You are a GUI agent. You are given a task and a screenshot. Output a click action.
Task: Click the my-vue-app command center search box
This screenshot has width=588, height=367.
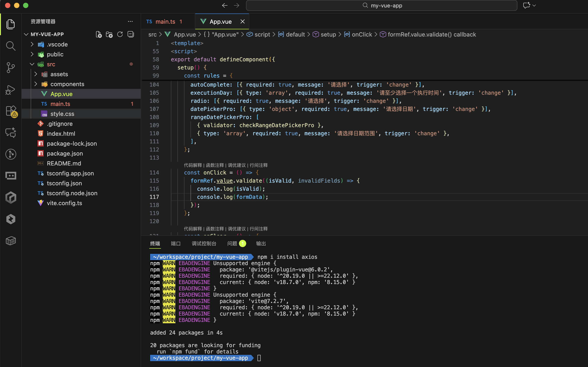381,5
